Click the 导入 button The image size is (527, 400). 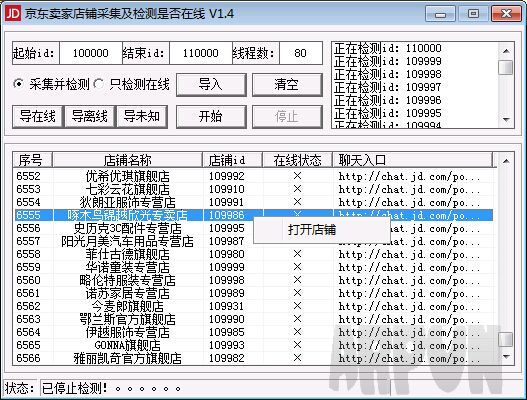pos(211,85)
